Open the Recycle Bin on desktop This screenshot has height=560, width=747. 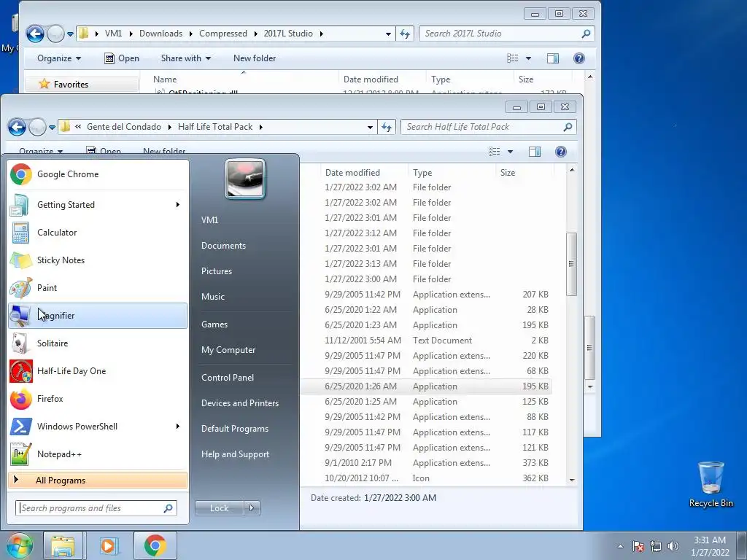tap(711, 484)
